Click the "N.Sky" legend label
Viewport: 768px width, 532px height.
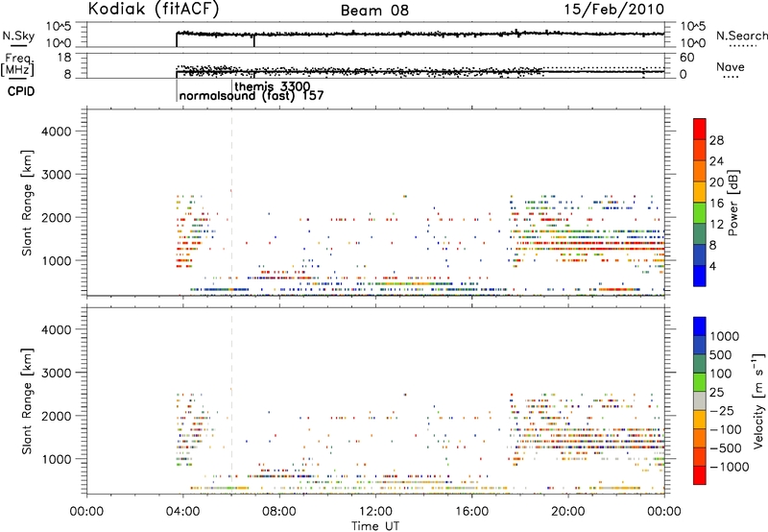point(18,36)
